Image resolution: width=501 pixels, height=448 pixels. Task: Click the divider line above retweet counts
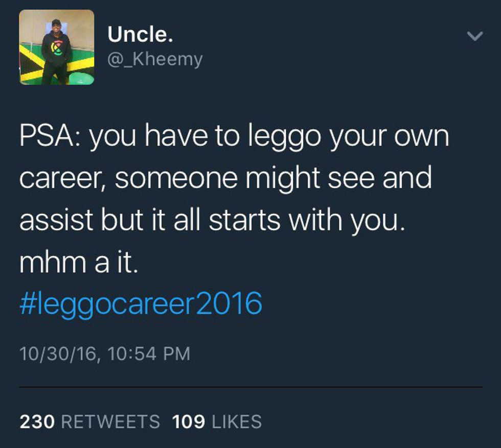point(251,387)
